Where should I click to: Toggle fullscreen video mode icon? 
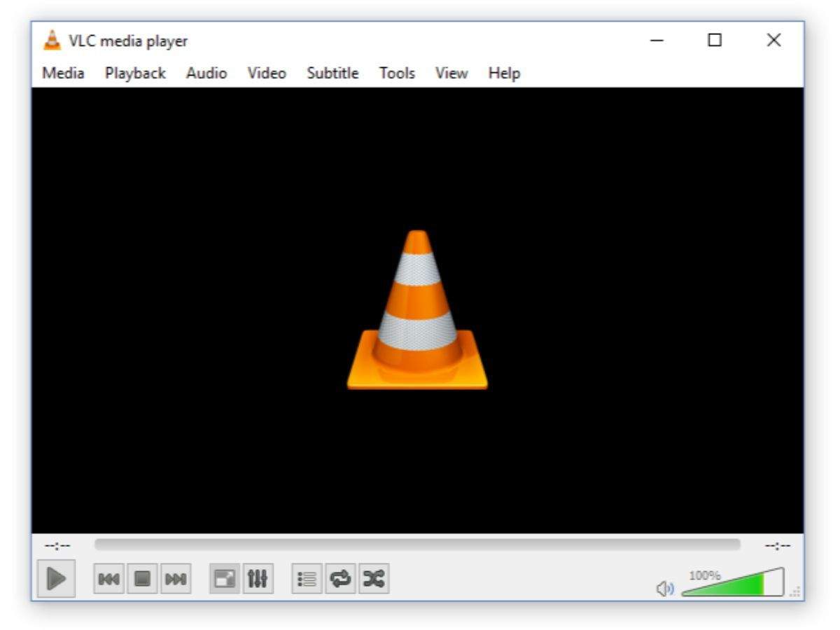[x=224, y=579]
